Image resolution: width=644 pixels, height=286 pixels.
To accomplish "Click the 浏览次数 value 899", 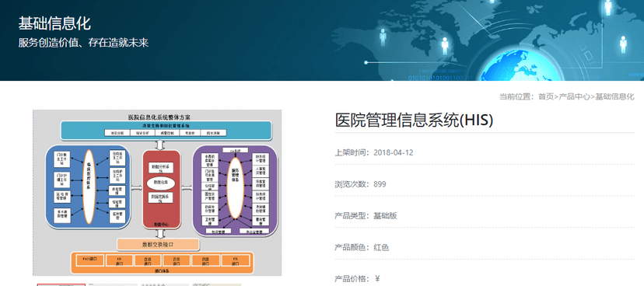I will point(380,184).
